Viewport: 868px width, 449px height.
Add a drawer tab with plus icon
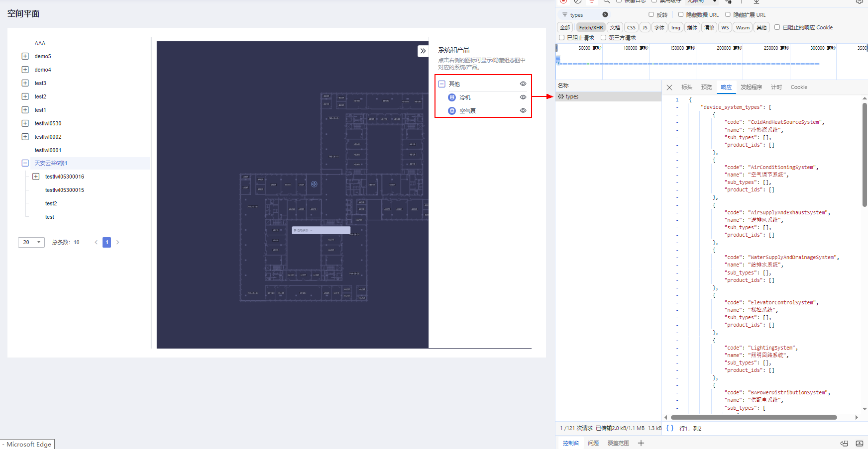pyautogui.click(x=641, y=443)
